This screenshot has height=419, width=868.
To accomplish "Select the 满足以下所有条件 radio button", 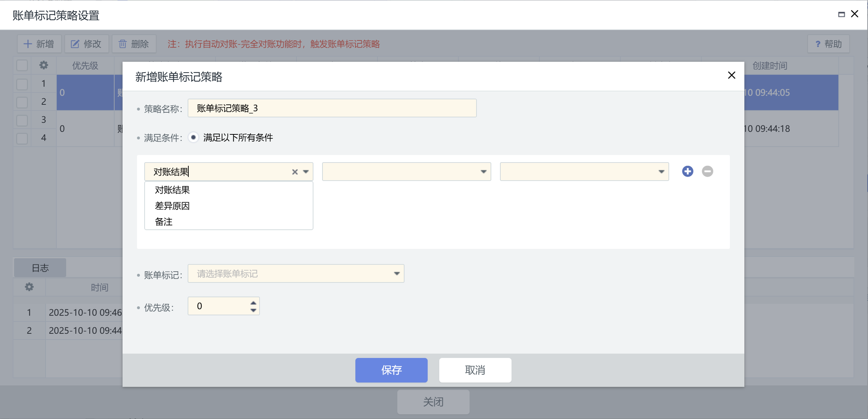I will [193, 138].
